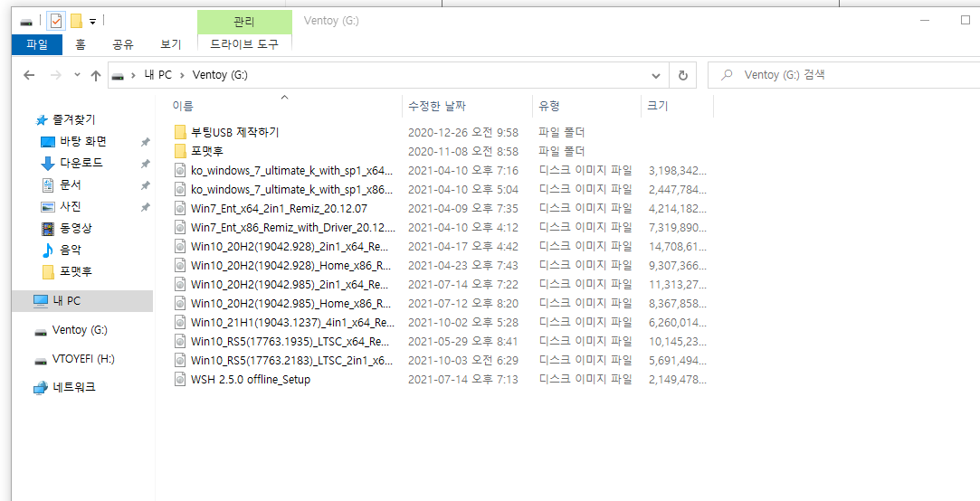Select Win10_20H2(19042.985)_2in1_x64 disc image icon
The width and height of the screenshot is (980, 501).
180,284
